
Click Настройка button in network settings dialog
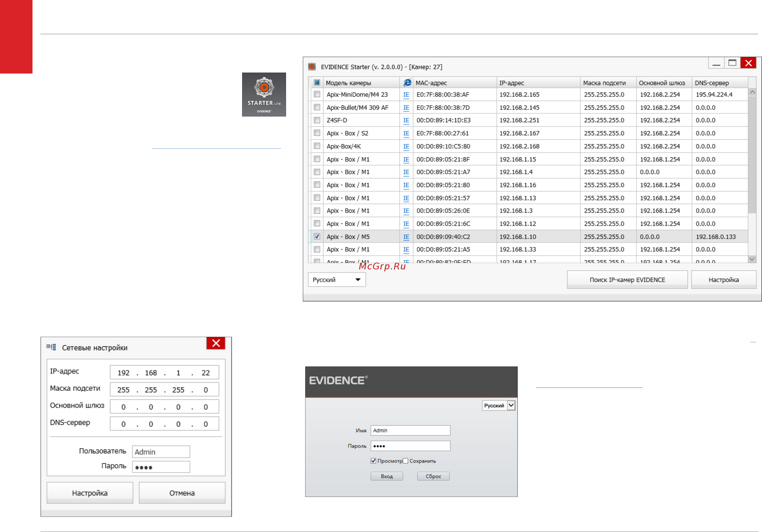pyautogui.click(x=90, y=493)
